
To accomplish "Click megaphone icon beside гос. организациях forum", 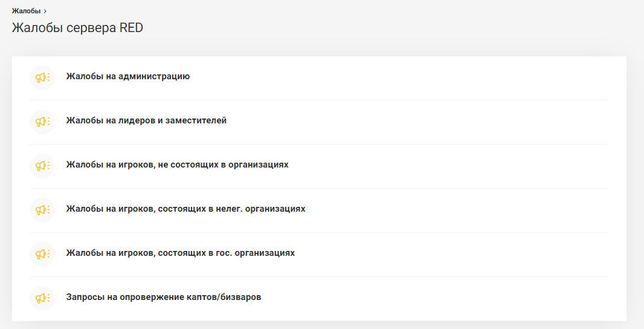I will (x=42, y=254).
